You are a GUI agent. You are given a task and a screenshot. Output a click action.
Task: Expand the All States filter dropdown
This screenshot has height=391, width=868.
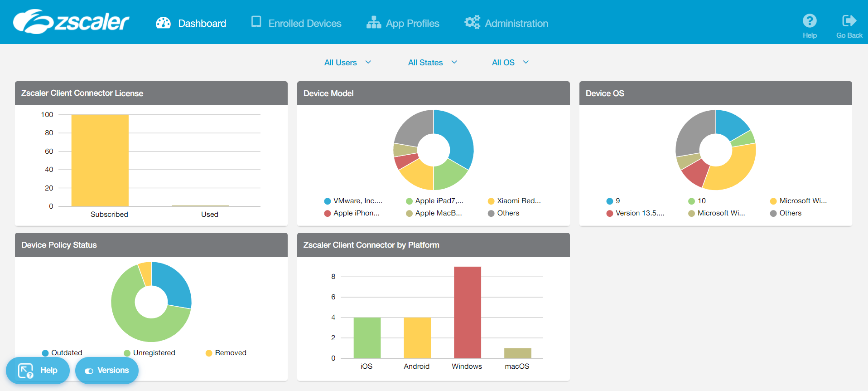(433, 63)
